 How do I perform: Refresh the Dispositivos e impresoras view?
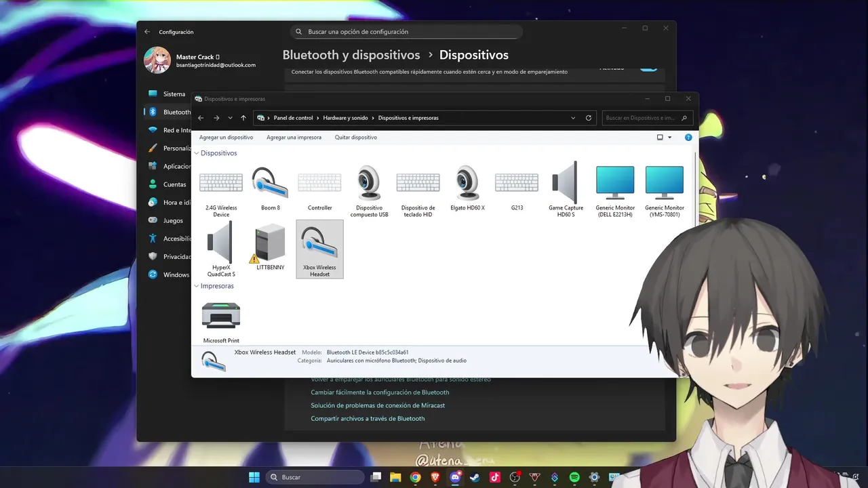coord(589,118)
